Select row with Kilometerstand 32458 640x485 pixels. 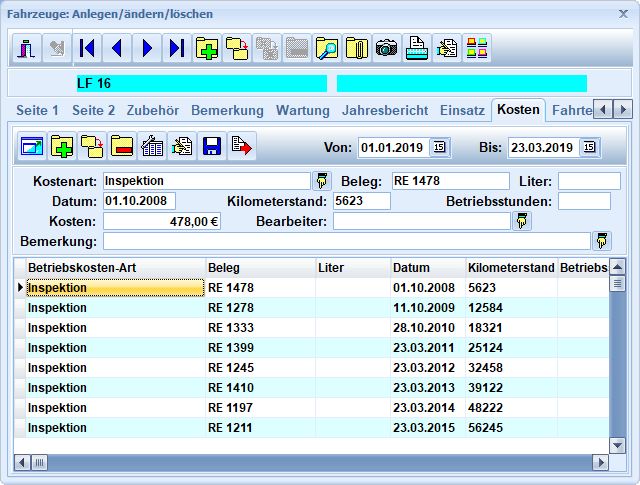point(311,368)
